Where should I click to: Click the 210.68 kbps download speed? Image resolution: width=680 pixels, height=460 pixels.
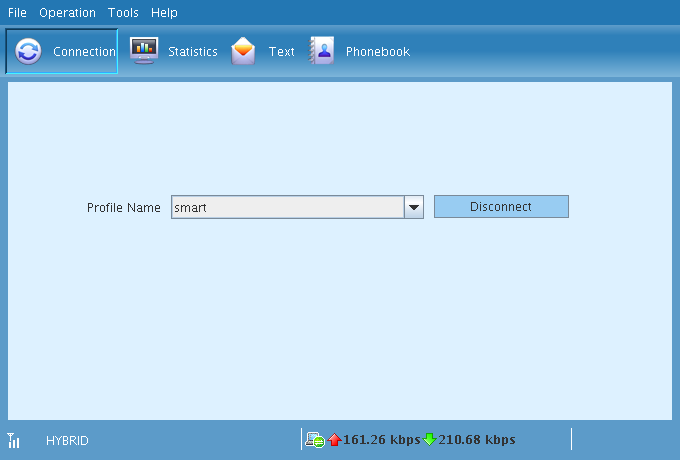[477, 440]
